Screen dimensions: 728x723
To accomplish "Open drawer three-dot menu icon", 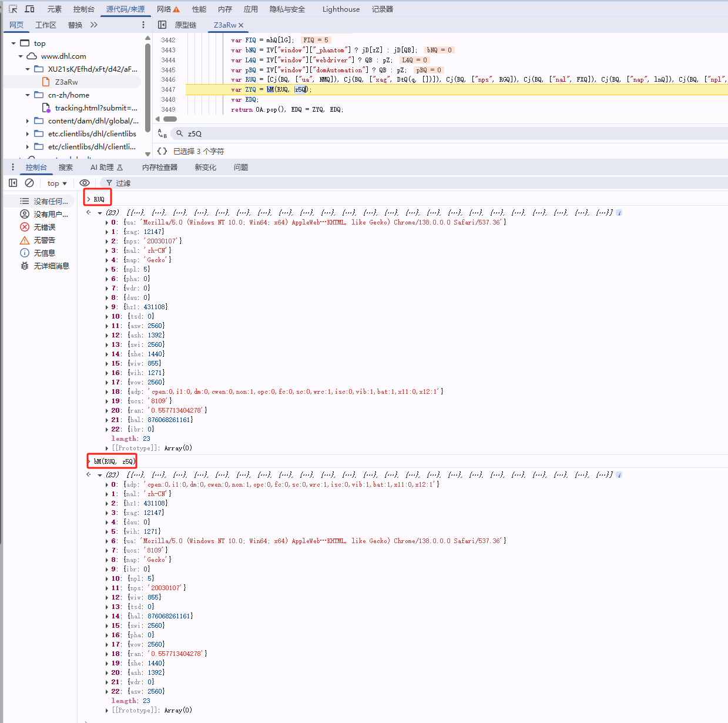I will pos(13,168).
